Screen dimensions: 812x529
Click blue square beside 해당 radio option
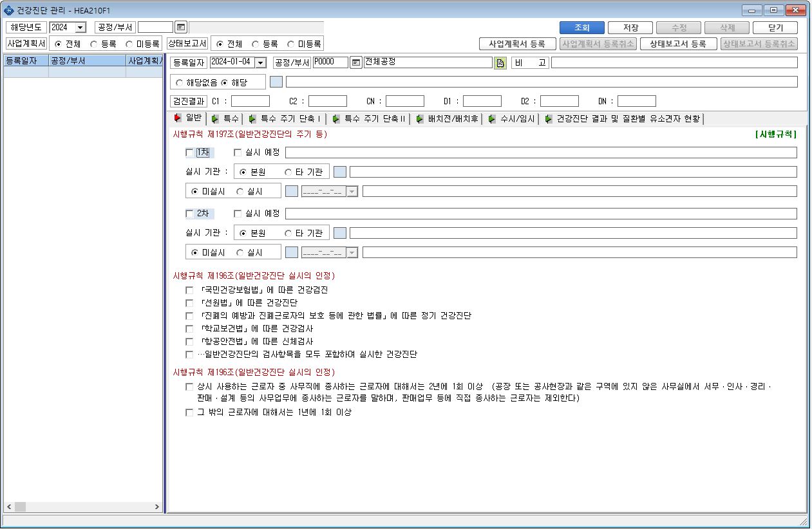coord(276,82)
